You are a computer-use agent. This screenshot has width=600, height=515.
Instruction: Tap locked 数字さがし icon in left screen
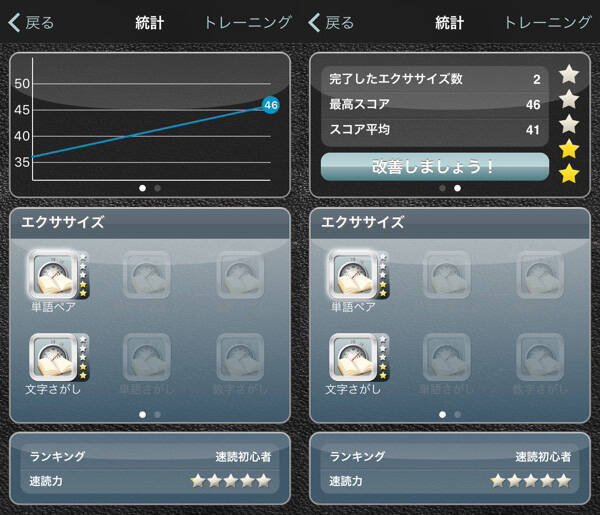tap(240, 357)
